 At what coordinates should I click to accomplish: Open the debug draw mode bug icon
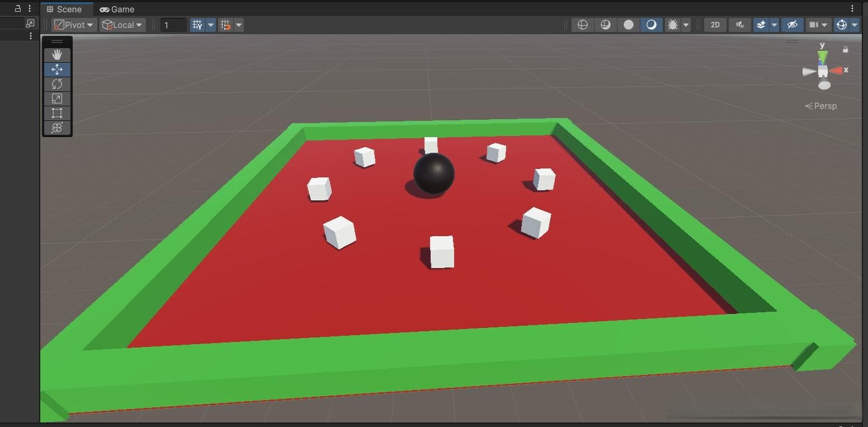coord(673,25)
